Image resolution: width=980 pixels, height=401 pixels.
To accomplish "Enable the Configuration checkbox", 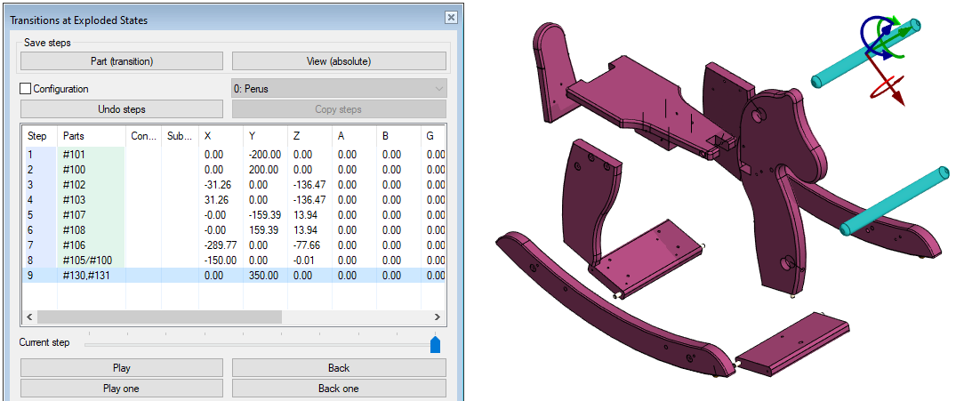I will coord(26,89).
